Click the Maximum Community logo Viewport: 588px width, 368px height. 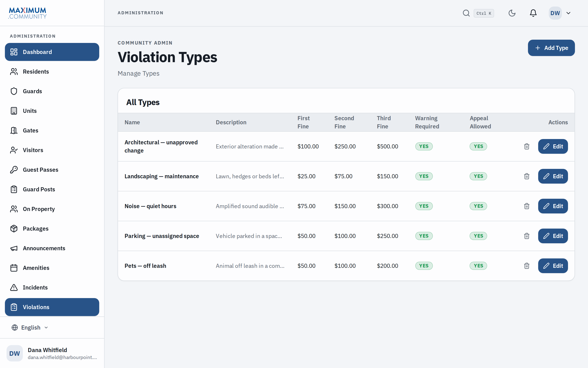27,13
